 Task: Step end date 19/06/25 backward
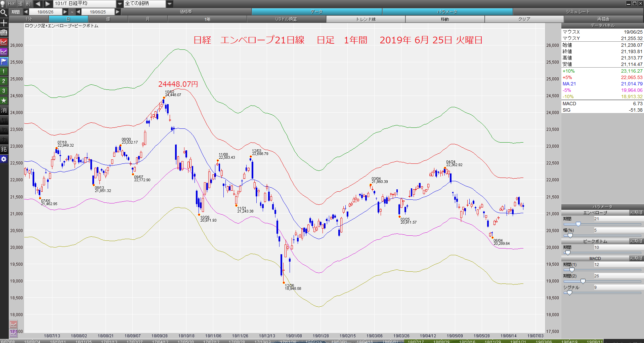pyautogui.click(x=78, y=12)
